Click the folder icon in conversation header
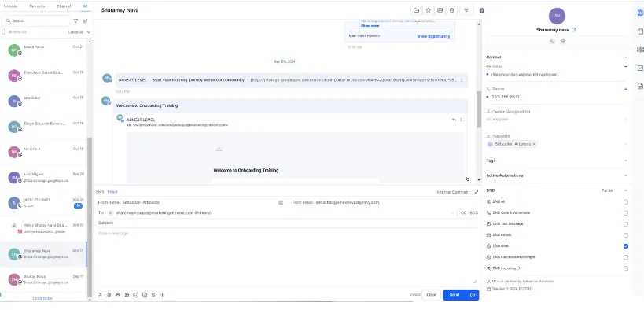 point(417,10)
